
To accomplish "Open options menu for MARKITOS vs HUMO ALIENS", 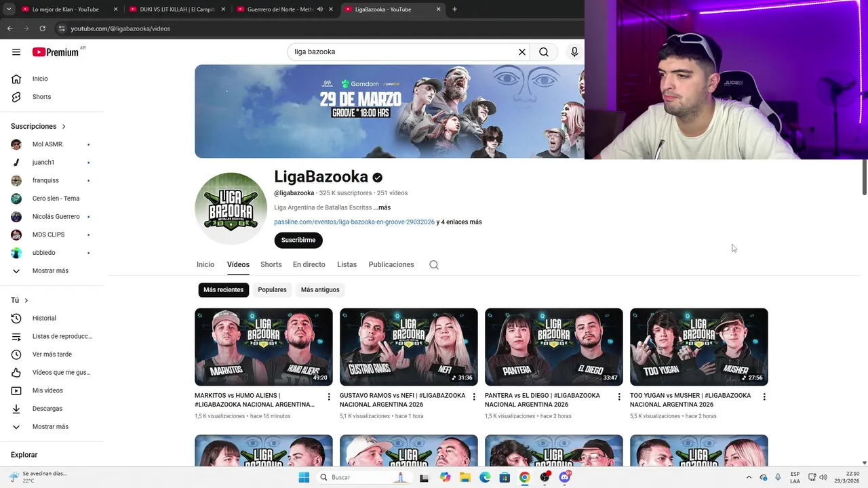I will tap(329, 396).
